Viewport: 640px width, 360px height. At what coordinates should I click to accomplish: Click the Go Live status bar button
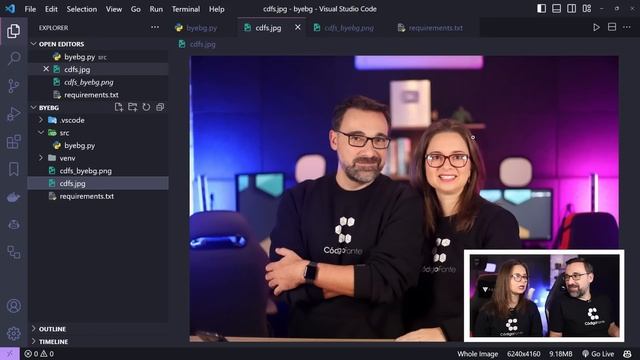598,354
